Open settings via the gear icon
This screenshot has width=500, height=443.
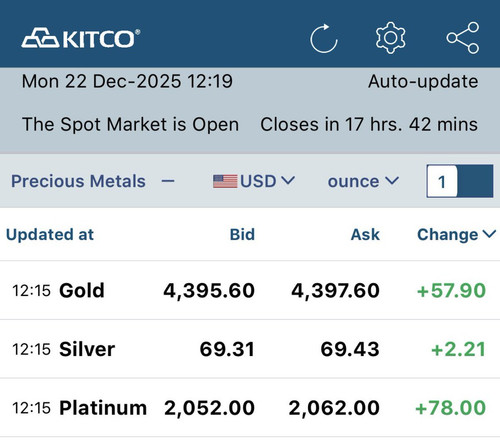(x=390, y=38)
